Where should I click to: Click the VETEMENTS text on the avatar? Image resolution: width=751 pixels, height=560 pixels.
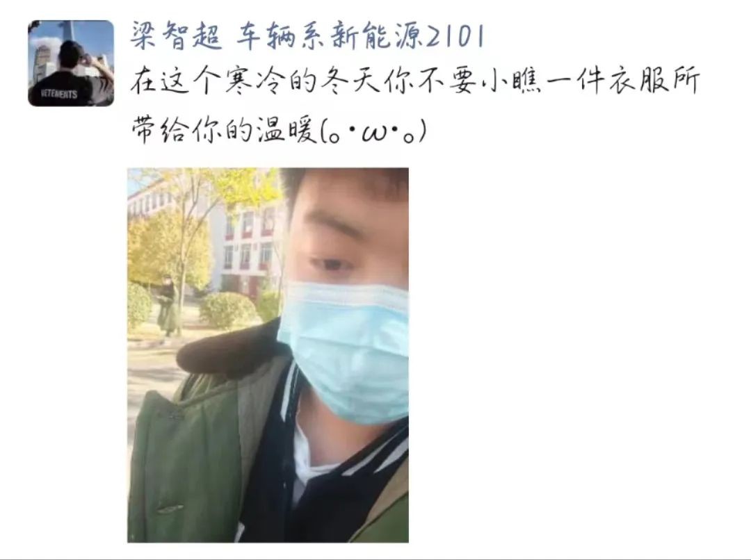click(x=59, y=94)
